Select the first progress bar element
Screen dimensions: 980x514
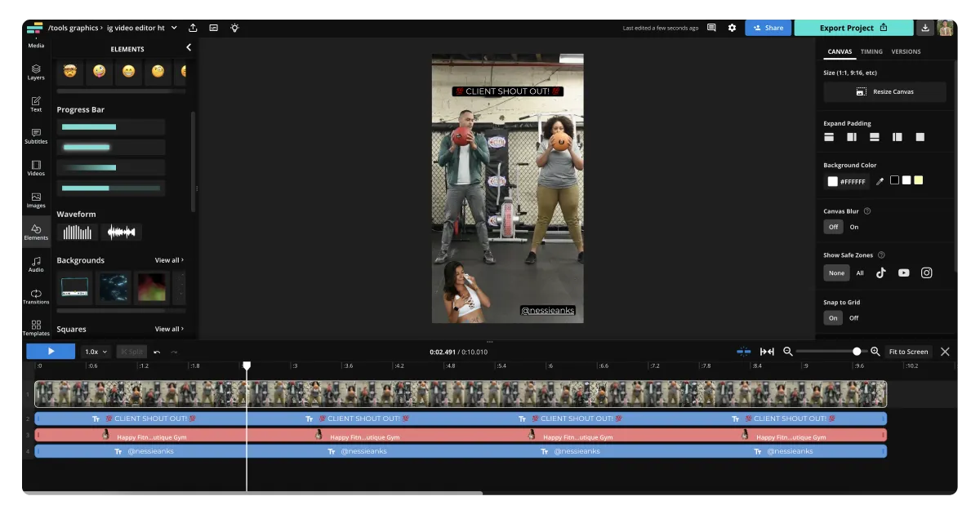110,127
